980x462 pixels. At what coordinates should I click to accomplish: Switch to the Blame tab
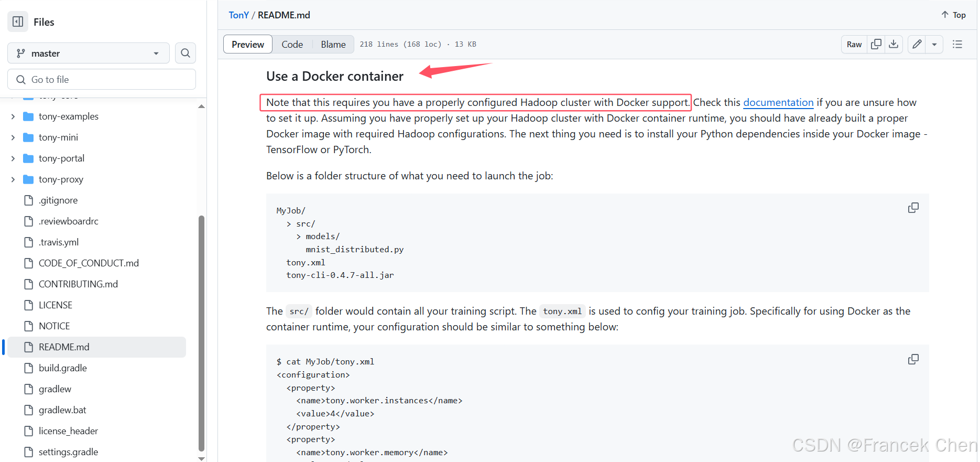(x=333, y=45)
